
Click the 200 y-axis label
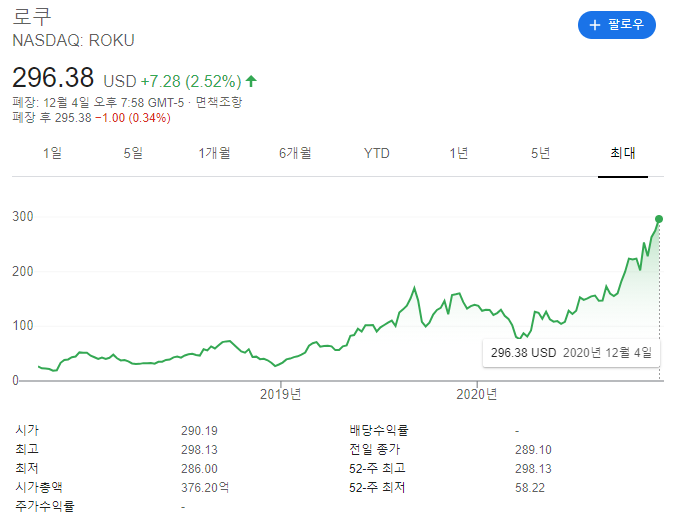point(23,272)
